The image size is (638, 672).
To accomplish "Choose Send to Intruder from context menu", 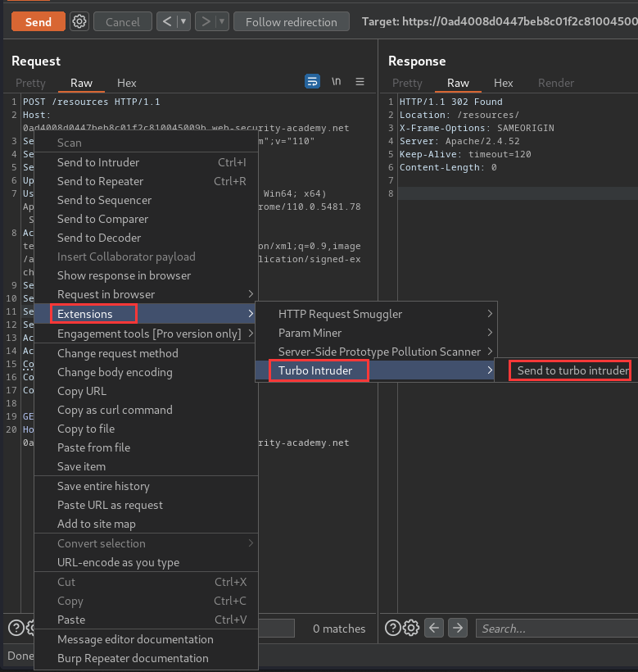I will 146,162.
